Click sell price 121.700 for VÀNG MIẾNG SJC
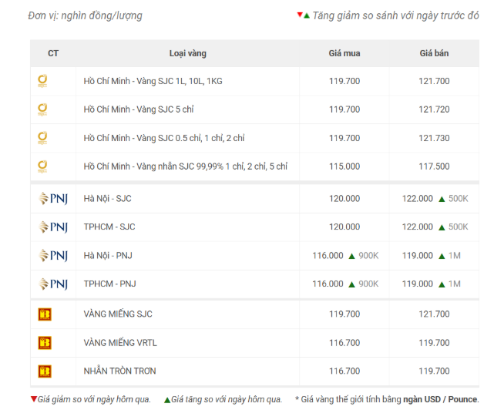 point(434,314)
